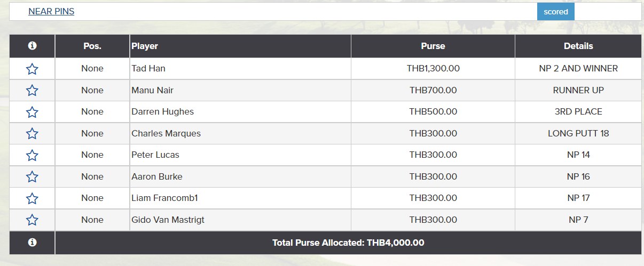
Task: Click the THB1,300.00 purse cell
Action: click(x=433, y=69)
